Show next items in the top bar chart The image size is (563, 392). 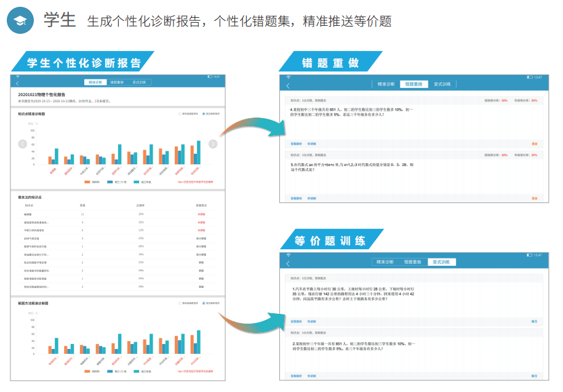213,144
